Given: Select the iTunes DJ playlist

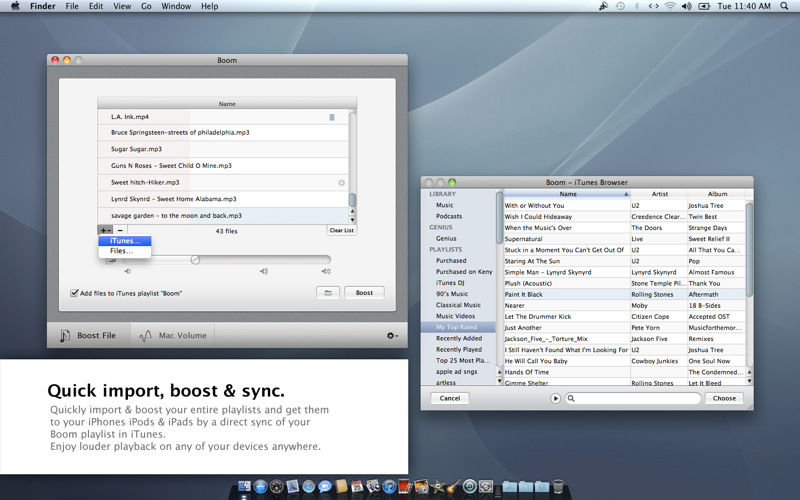Looking at the screenshot, I should (x=450, y=283).
